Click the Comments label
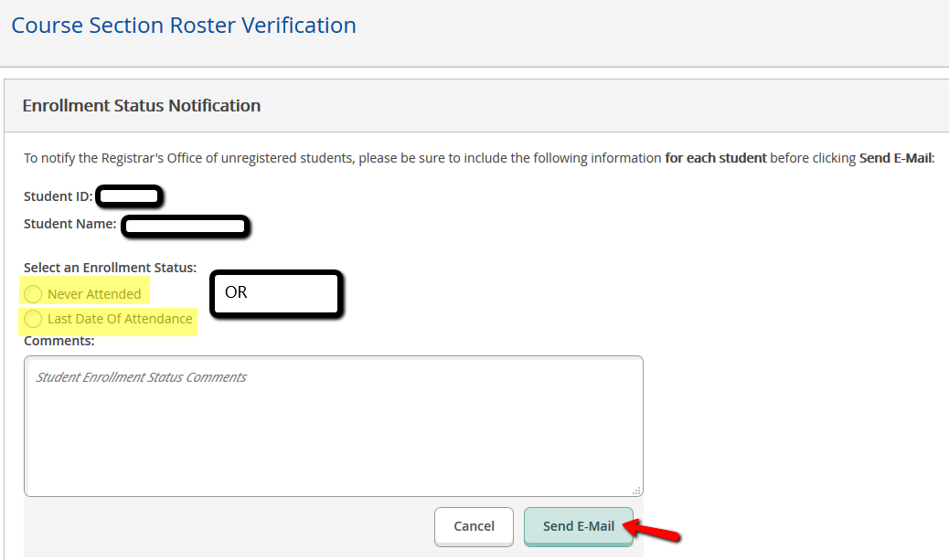The height and width of the screenshot is (560, 949). tap(59, 341)
